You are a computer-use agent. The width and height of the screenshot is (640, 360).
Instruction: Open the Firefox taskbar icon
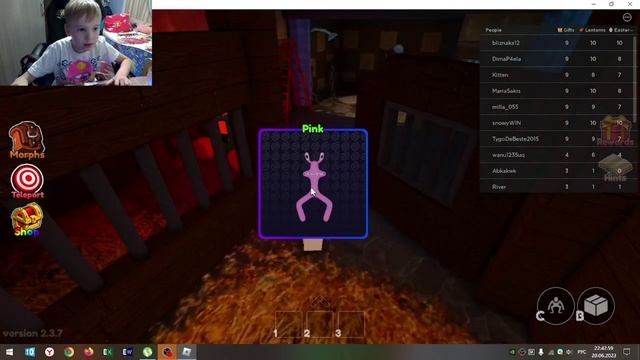pyautogui.click(x=89, y=351)
